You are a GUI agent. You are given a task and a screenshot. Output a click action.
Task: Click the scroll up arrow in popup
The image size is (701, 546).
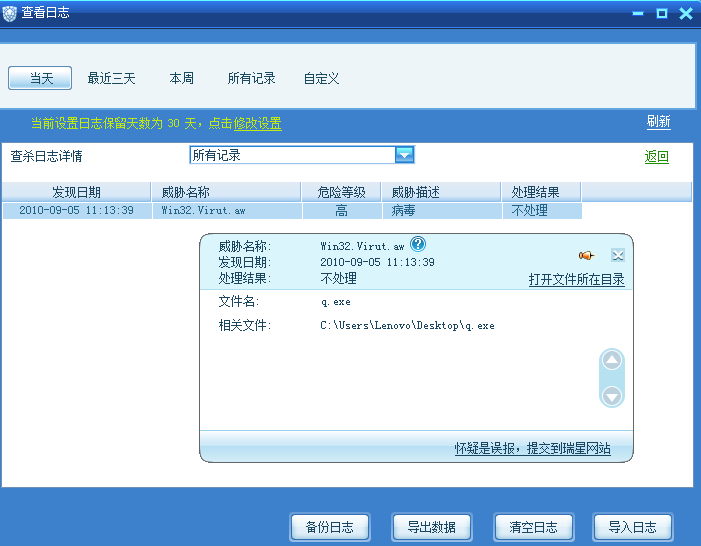click(x=612, y=360)
